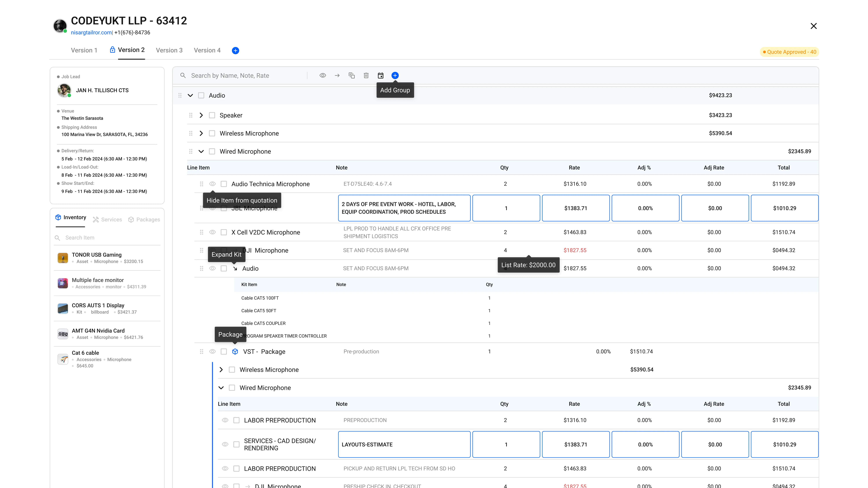The height and width of the screenshot is (488, 868).
Task: Toggle visibility eye of SERVICES - CAD DESIGN/RENDERING
Action: [225, 445]
